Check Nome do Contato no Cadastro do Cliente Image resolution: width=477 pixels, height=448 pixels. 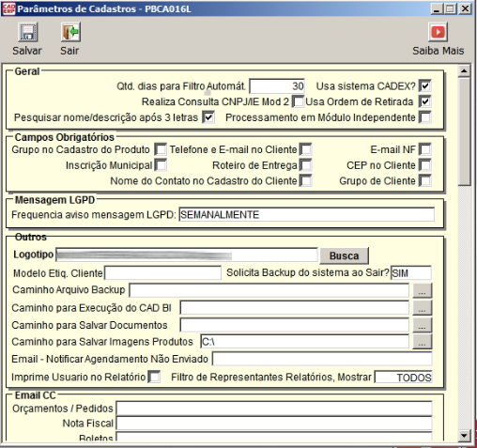(306, 180)
